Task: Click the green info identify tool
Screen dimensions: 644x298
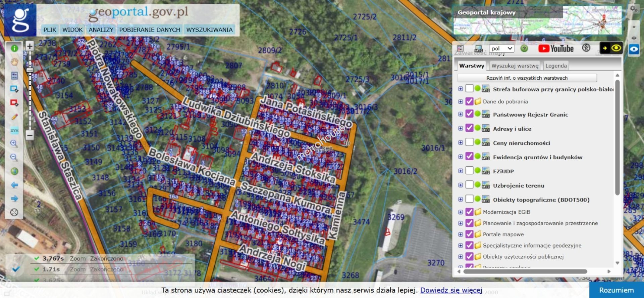Action: pyautogui.click(x=14, y=48)
